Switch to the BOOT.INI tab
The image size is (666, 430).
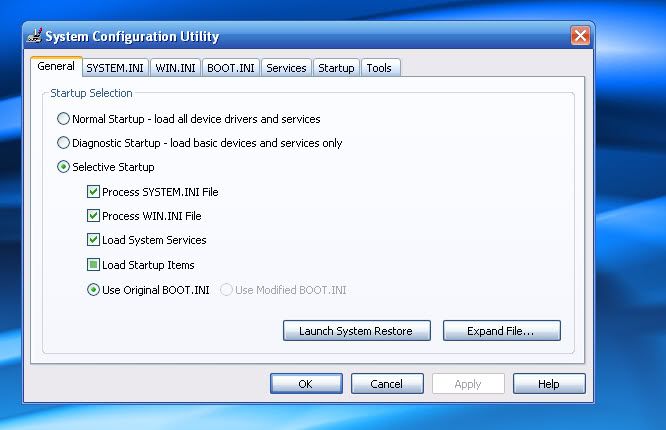click(231, 68)
